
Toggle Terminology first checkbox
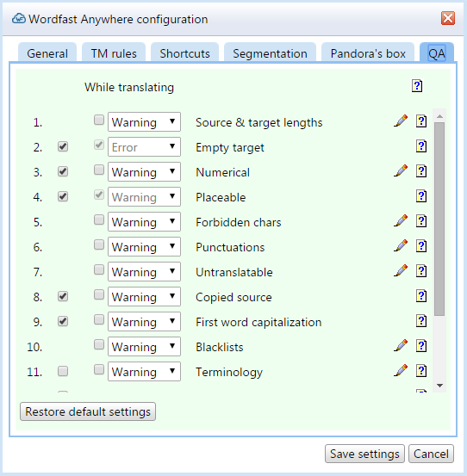point(63,371)
